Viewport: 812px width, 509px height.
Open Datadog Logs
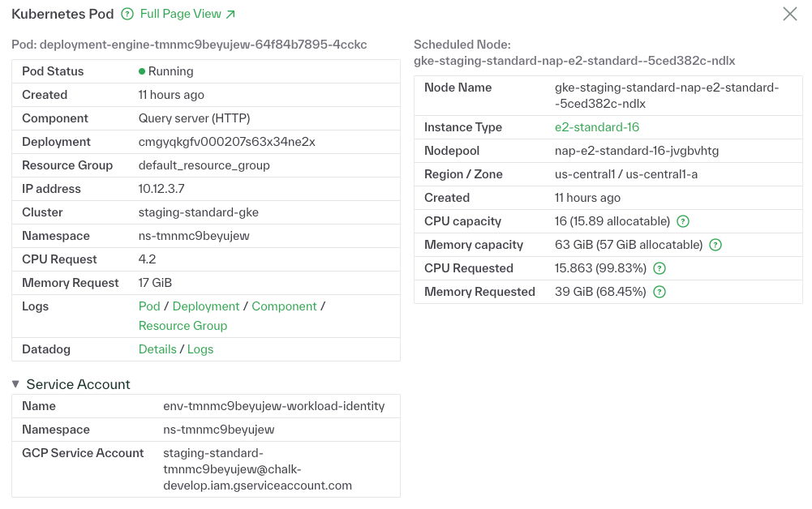(x=200, y=349)
